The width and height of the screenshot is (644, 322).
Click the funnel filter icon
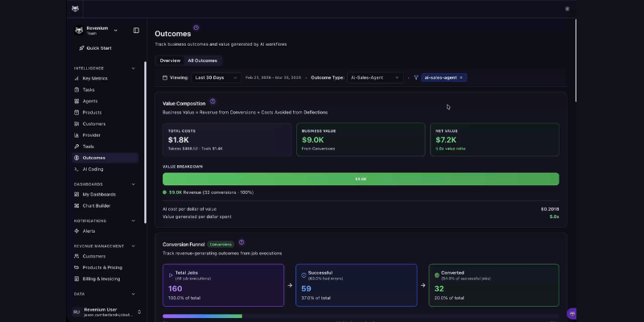[416, 78]
